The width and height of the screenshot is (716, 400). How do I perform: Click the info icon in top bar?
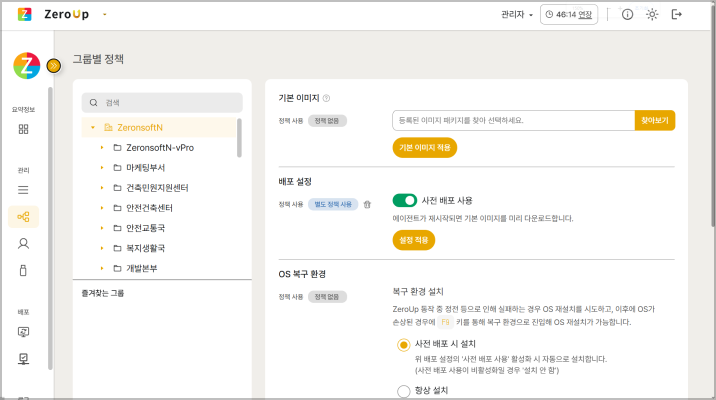(628, 14)
